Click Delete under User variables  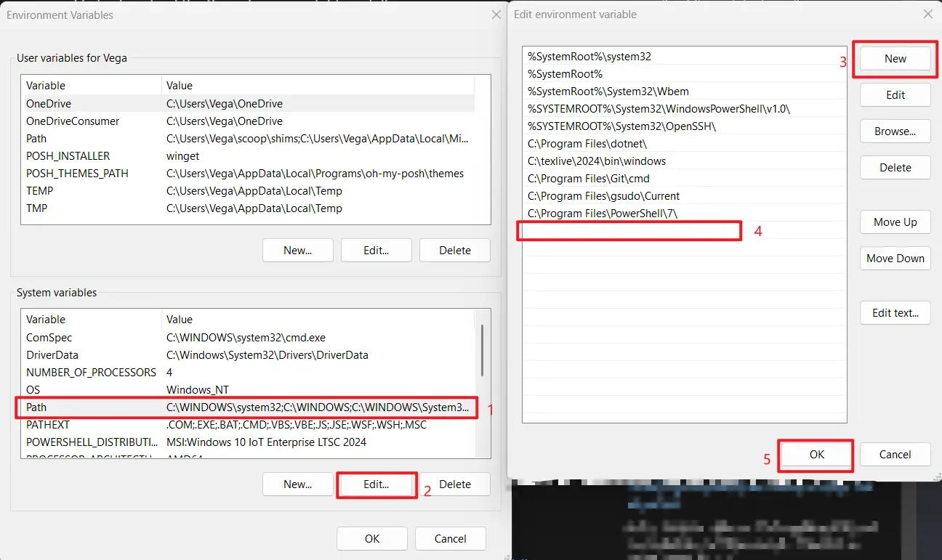tap(454, 250)
